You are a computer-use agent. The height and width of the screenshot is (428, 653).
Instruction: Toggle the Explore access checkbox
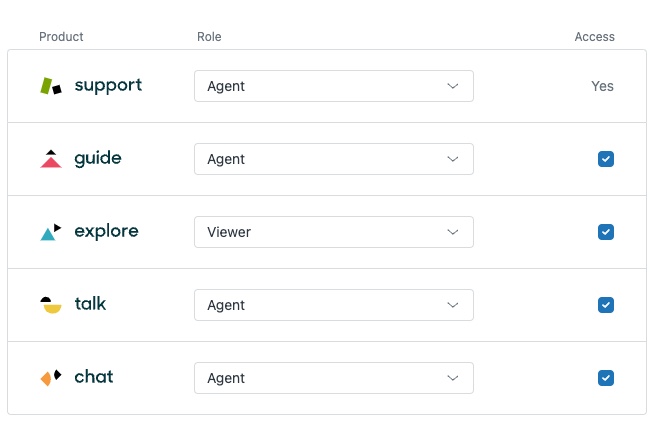(605, 232)
